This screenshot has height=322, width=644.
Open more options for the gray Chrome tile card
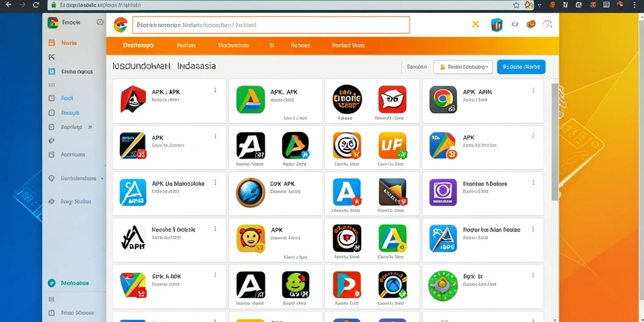click(533, 91)
